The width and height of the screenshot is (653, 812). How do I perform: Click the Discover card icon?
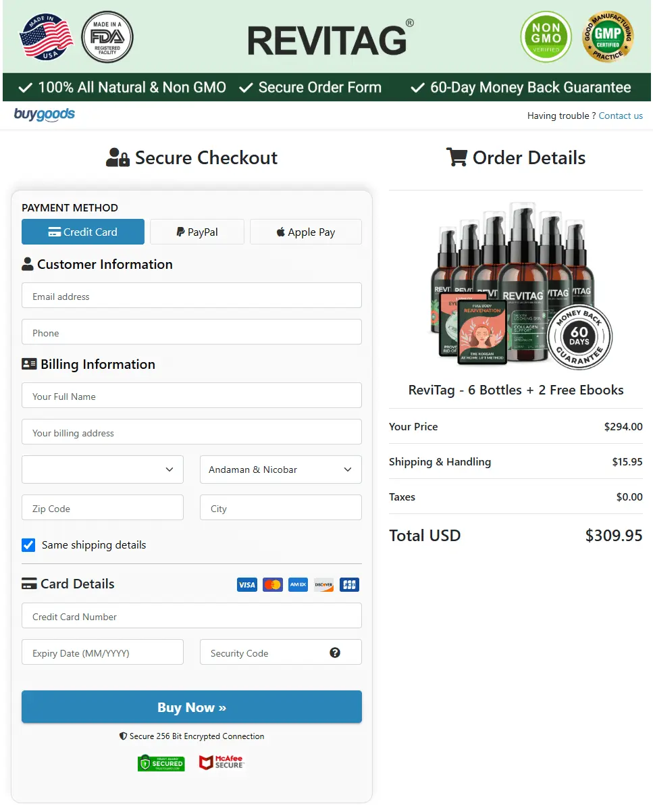coord(323,584)
